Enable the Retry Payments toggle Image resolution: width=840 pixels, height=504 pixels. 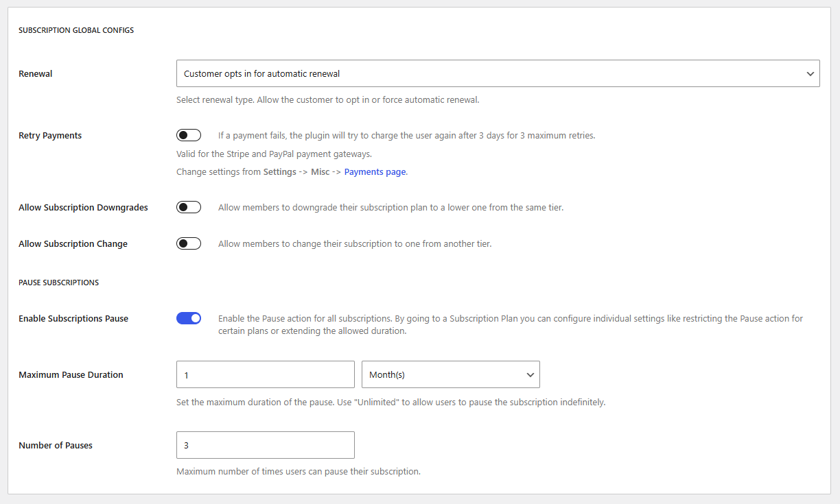point(189,134)
